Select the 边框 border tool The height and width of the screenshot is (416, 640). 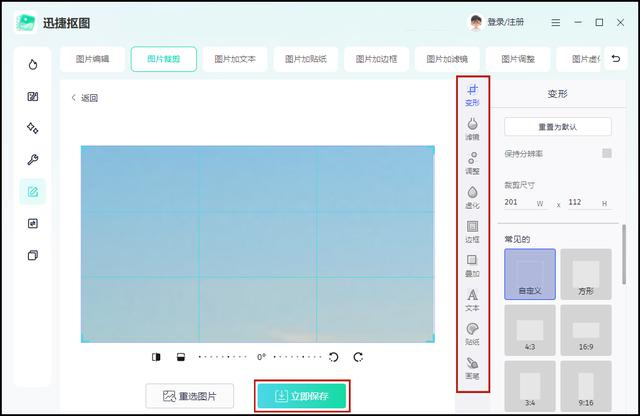(472, 231)
